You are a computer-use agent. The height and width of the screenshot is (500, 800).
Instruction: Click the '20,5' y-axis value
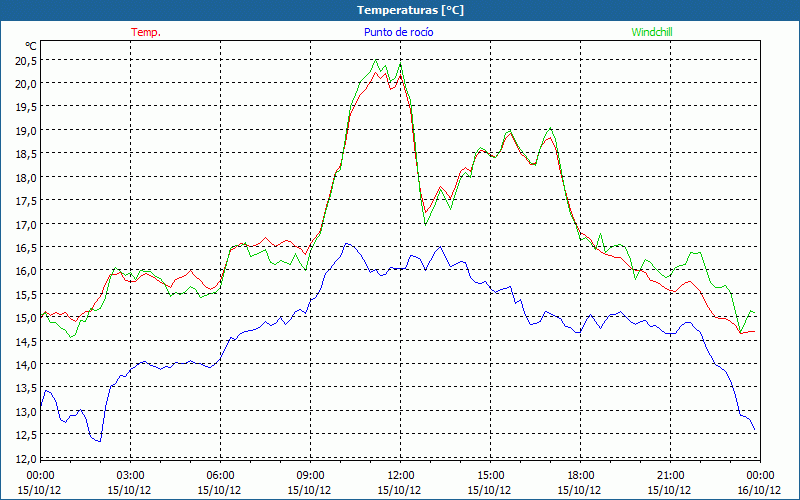click(x=26, y=61)
